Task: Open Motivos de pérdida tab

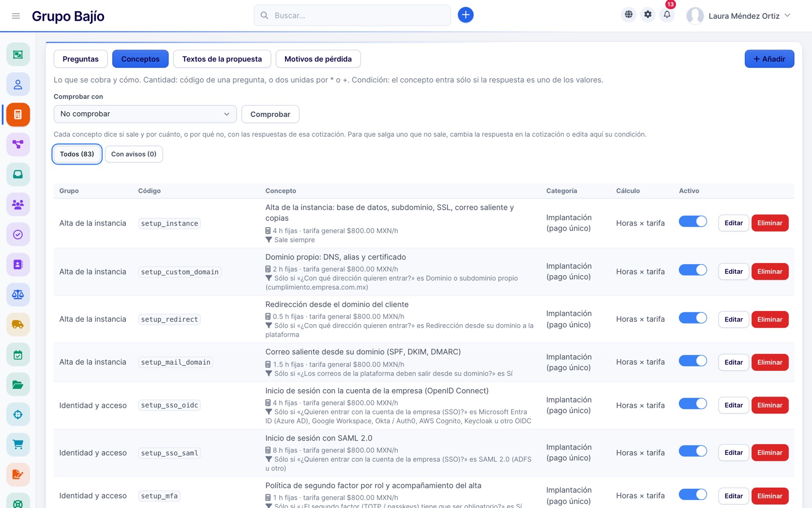Action: point(318,59)
